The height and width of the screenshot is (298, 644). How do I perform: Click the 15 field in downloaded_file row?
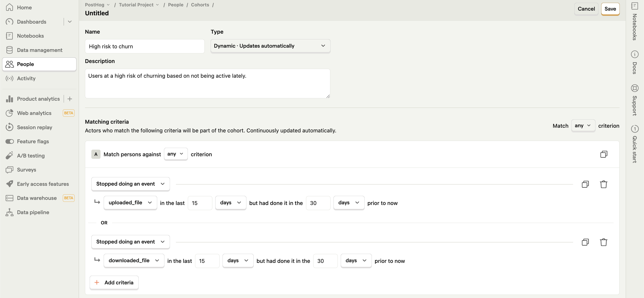coord(207,261)
